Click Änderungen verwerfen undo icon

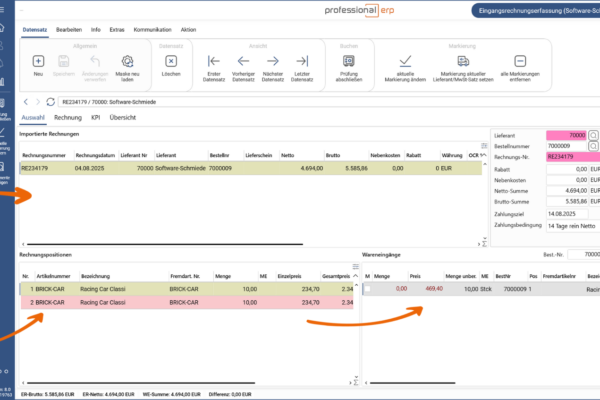[x=95, y=61]
